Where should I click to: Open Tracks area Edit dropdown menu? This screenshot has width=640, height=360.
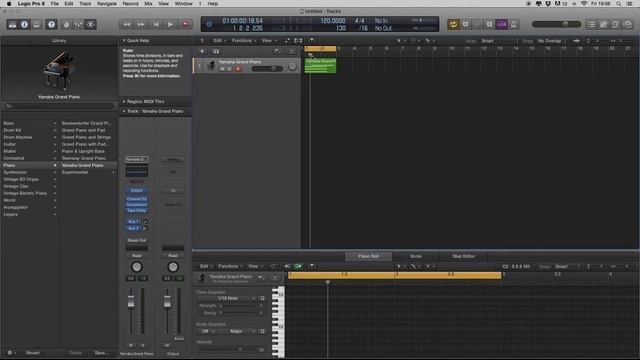219,40
